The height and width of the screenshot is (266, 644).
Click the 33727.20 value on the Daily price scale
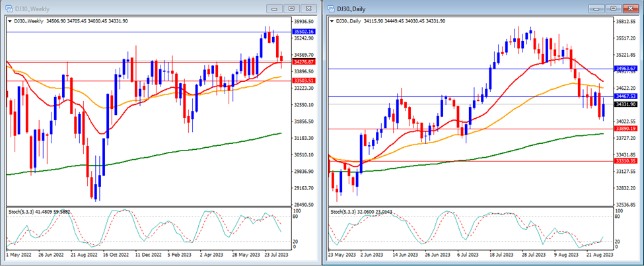tap(626, 138)
